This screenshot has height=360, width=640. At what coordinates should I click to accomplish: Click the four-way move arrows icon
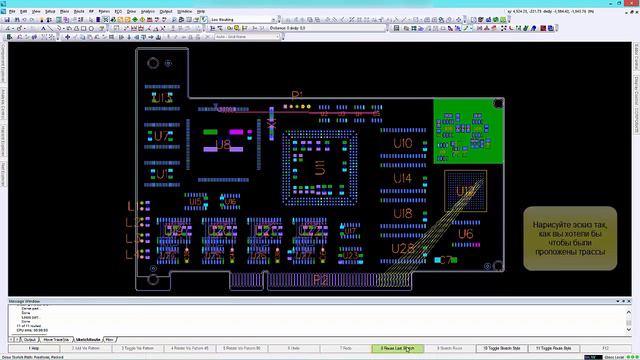point(67,37)
